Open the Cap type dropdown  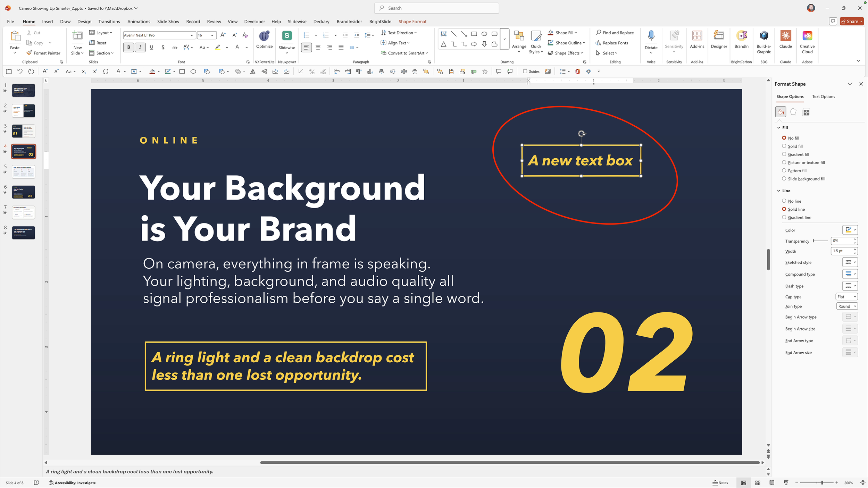coord(846,296)
